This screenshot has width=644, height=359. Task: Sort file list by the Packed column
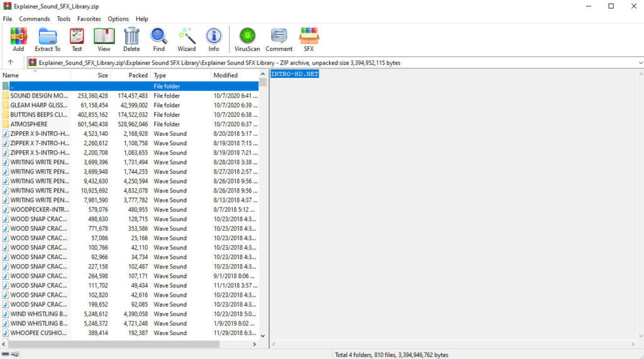(131, 75)
